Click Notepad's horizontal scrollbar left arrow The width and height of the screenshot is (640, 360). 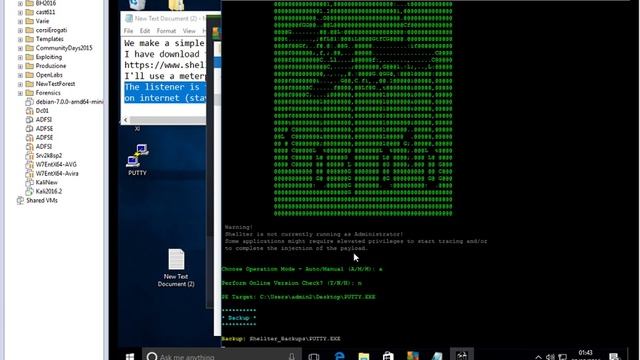(x=126, y=120)
